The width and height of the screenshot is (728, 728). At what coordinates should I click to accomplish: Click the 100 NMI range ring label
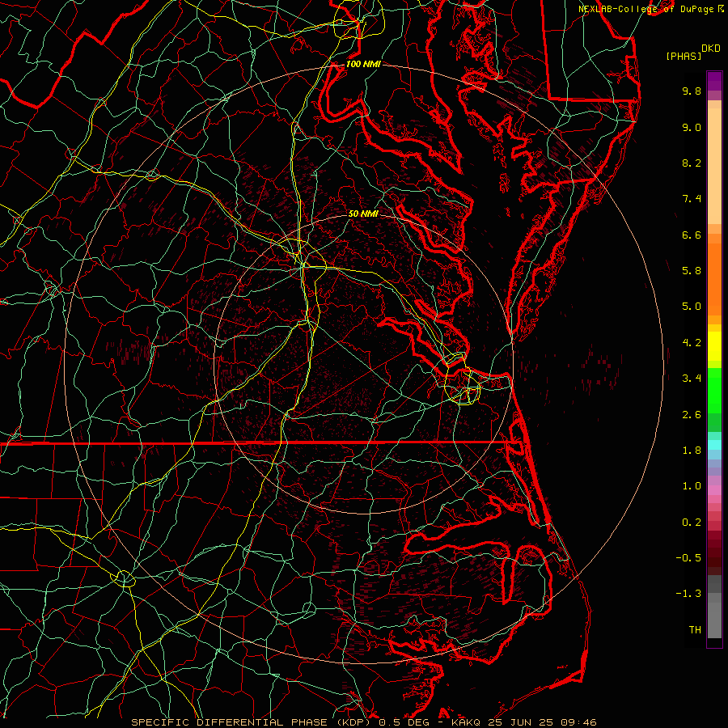[x=363, y=64]
